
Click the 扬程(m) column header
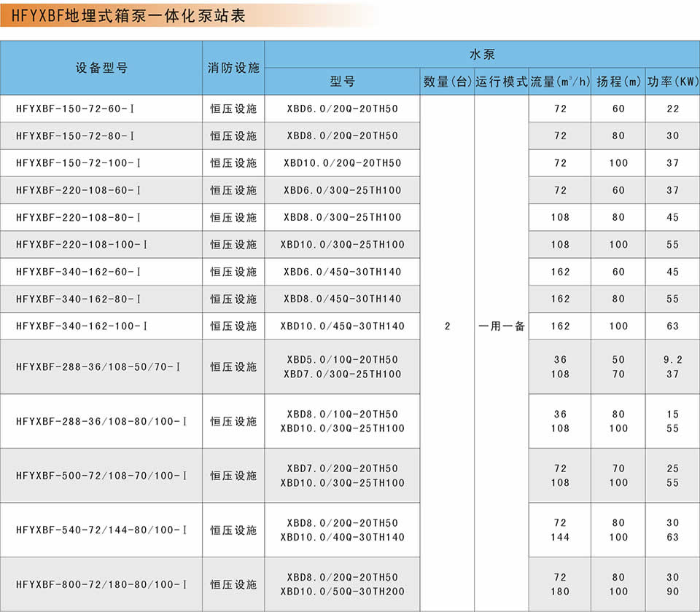(x=618, y=82)
